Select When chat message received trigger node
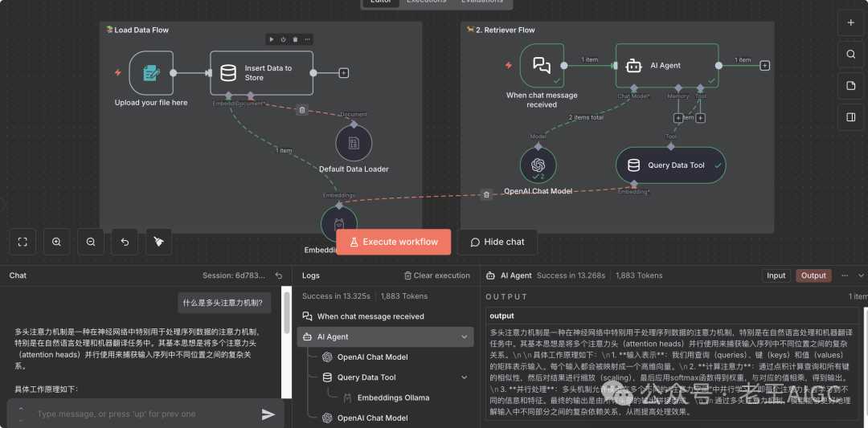Viewport: 868px width, 428px height. click(x=542, y=65)
